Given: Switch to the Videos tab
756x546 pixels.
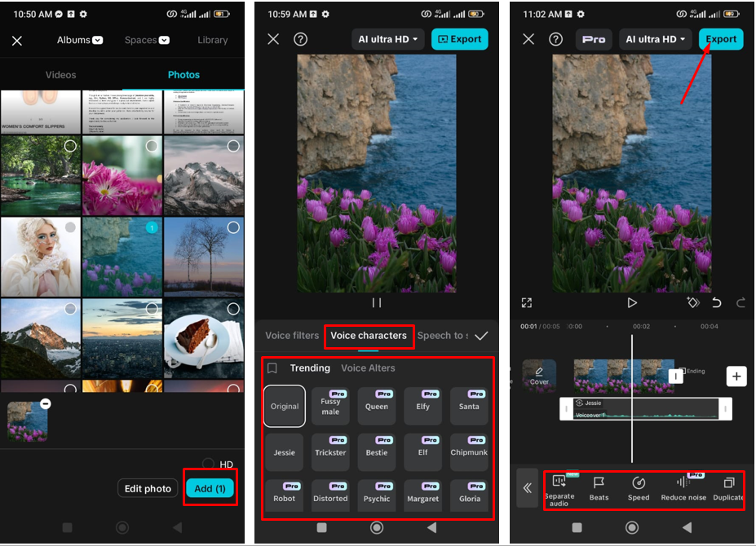Looking at the screenshot, I should 60,75.
